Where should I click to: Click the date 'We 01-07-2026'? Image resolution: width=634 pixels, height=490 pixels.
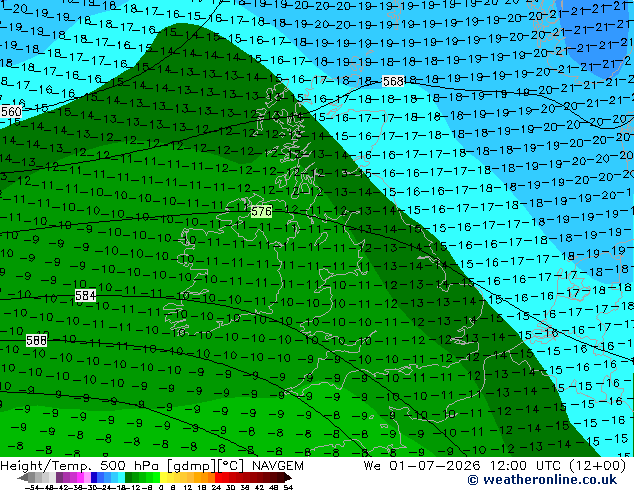(422, 466)
